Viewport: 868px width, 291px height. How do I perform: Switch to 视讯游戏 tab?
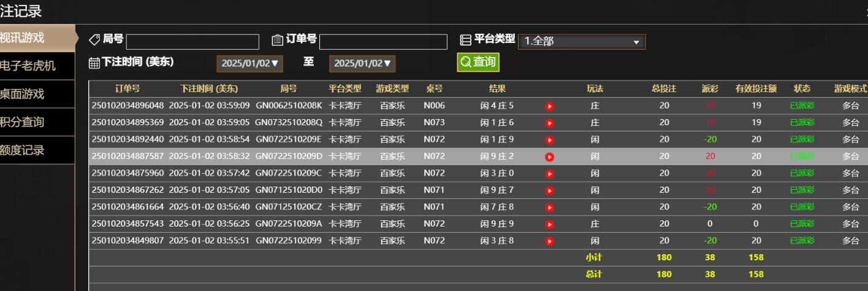pyautogui.click(x=37, y=38)
